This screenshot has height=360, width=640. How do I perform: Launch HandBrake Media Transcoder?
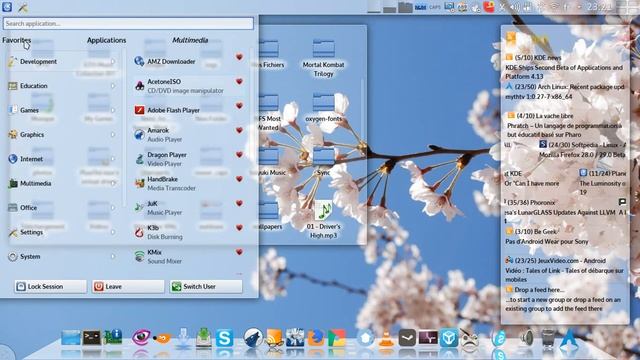click(186, 183)
